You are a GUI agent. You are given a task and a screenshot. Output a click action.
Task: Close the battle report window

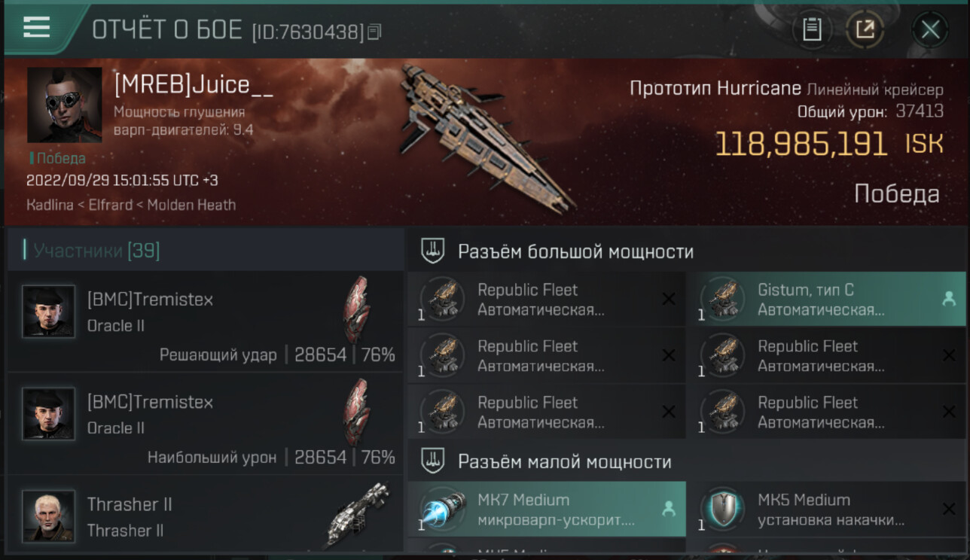point(930,29)
